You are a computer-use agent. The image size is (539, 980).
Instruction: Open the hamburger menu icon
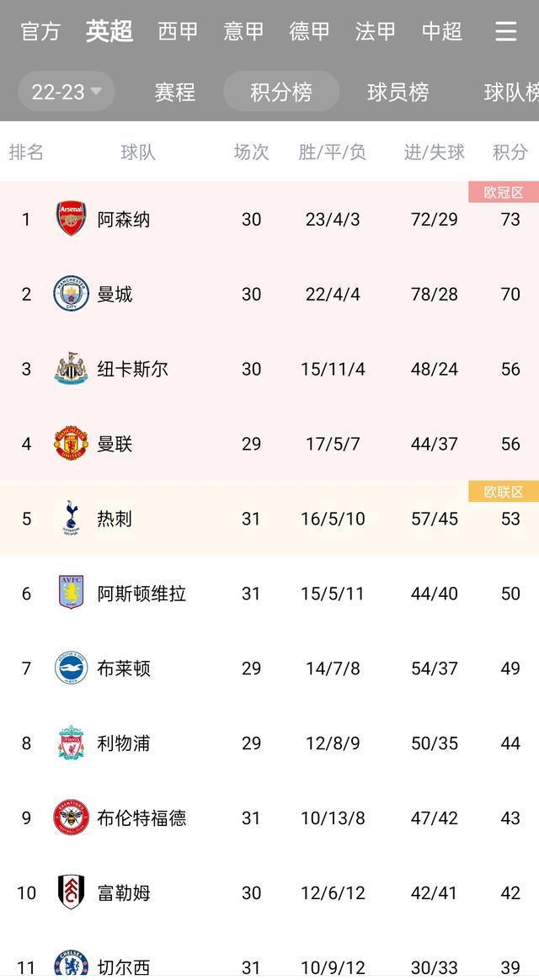[x=505, y=31]
